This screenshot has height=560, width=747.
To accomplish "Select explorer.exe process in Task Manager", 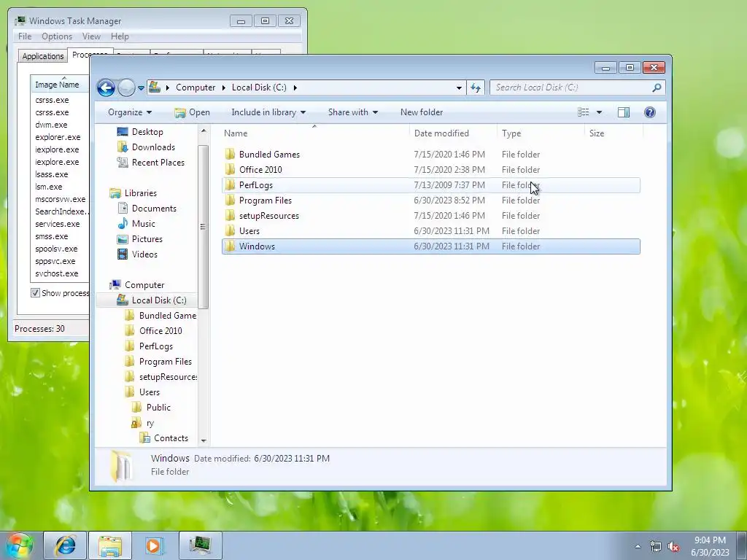I will pos(58,137).
